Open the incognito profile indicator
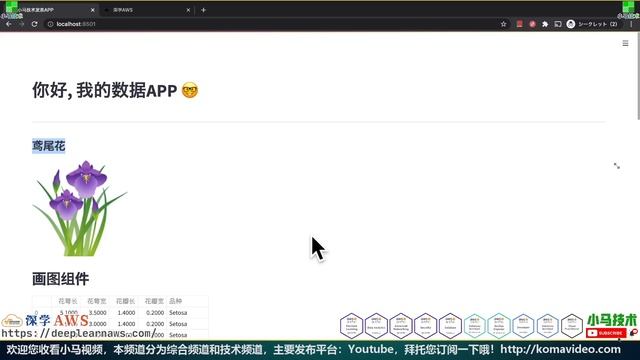640x360 pixels. click(592, 24)
